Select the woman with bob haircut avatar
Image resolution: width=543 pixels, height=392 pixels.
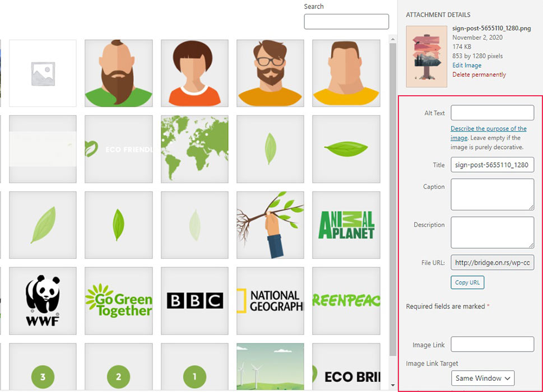194,73
